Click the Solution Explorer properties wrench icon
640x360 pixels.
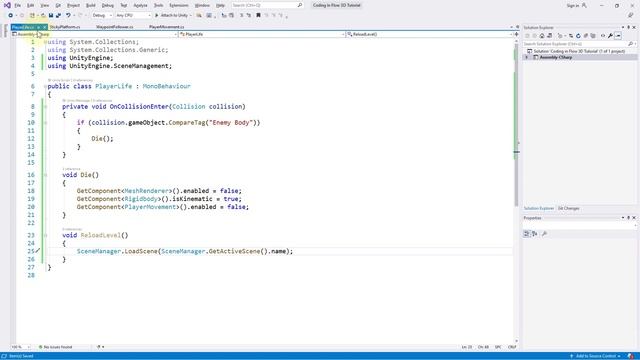tap(610, 36)
